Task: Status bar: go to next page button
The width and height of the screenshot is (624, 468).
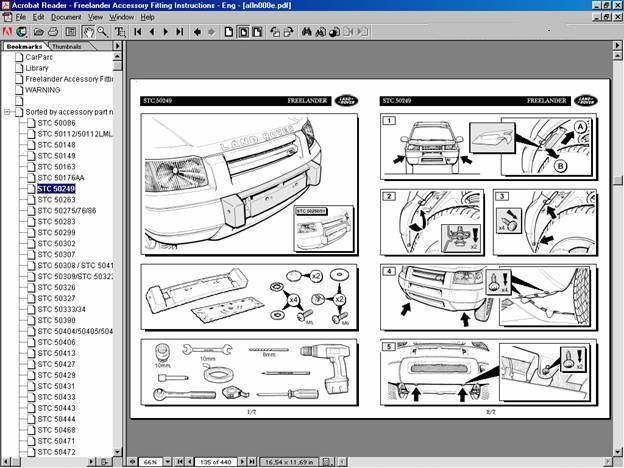Action: pyautogui.click(x=242, y=462)
